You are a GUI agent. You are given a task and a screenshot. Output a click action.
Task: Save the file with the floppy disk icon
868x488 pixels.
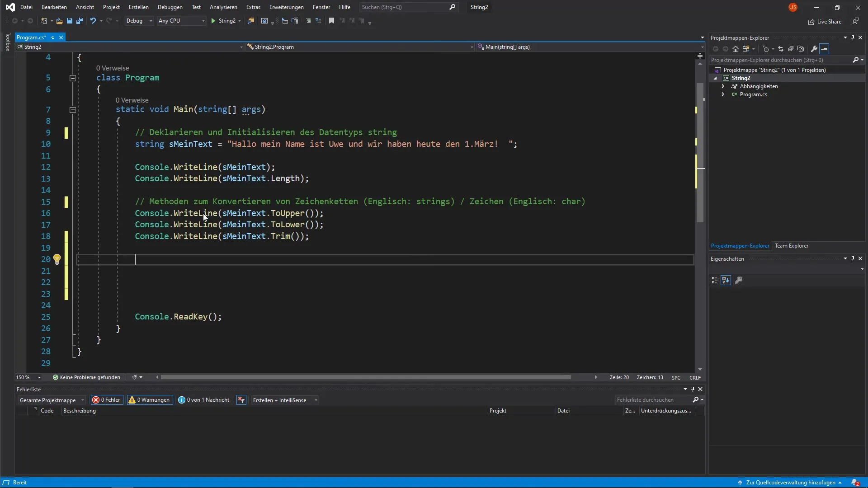click(x=69, y=21)
